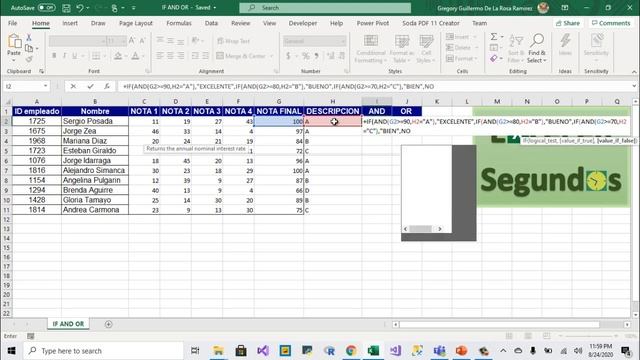Open the number format dropdown
The image size is (640, 360).
pyautogui.click(x=343, y=41)
